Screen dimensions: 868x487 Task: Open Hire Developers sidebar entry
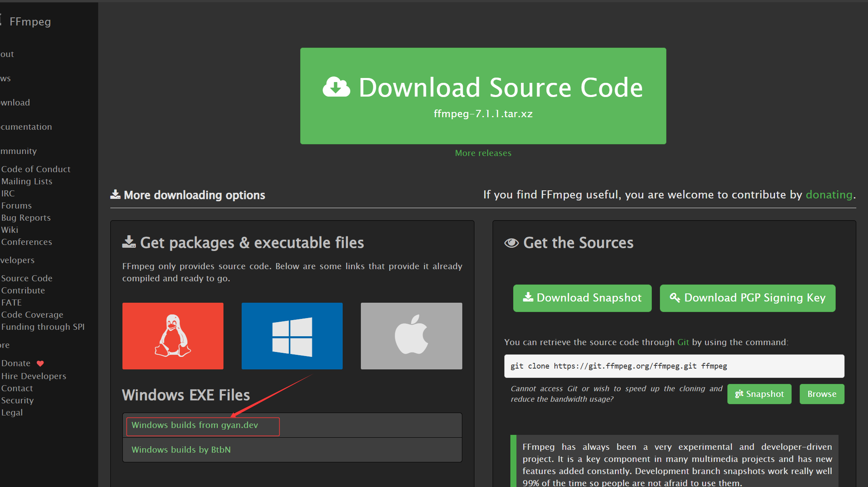pyautogui.click(x=34, y=376)
